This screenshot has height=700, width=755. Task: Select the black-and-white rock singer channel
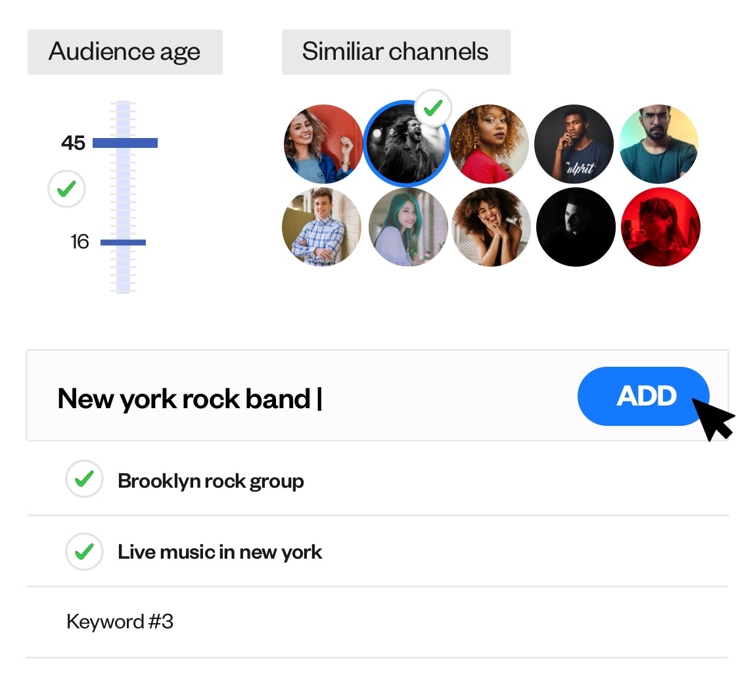406,143
